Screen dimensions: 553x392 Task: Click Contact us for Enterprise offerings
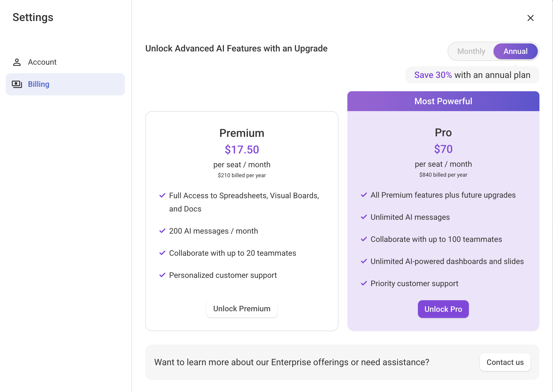pyautogui.click(x=505, y=362)
